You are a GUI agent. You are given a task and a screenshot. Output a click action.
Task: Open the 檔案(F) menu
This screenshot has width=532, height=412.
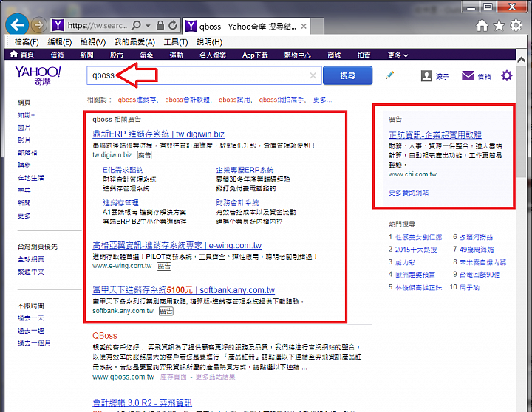tap(27, 42)
